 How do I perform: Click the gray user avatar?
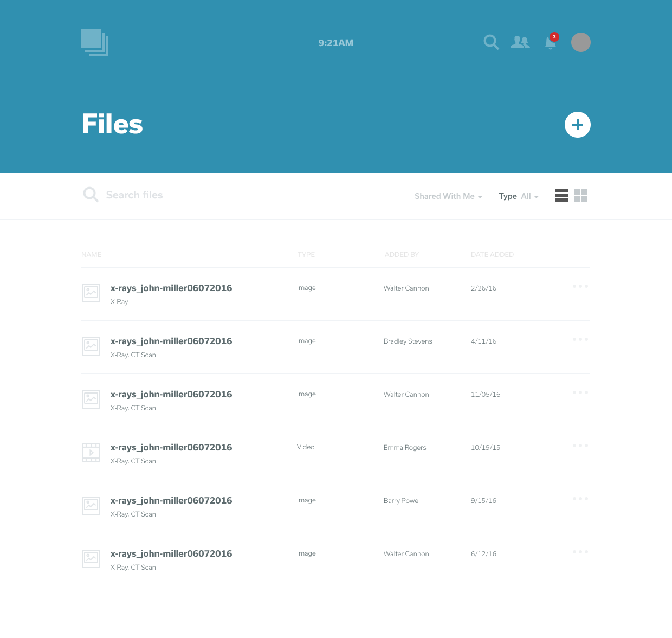(581, 42)
